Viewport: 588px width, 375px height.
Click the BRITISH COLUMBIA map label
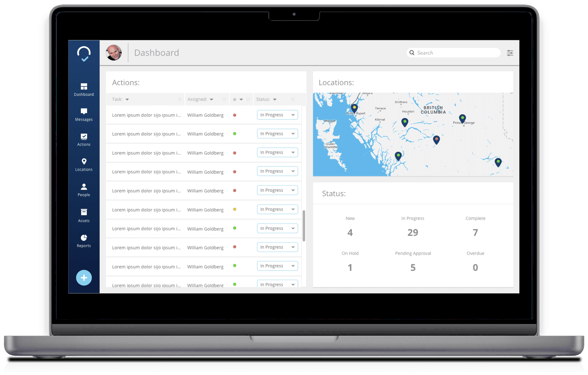433,110
